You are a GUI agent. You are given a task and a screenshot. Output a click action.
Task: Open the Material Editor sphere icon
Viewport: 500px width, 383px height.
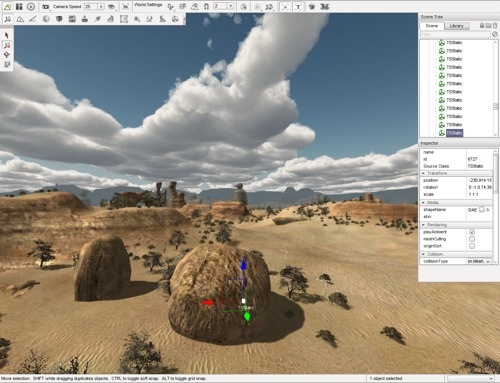click(x=46, y=19)
